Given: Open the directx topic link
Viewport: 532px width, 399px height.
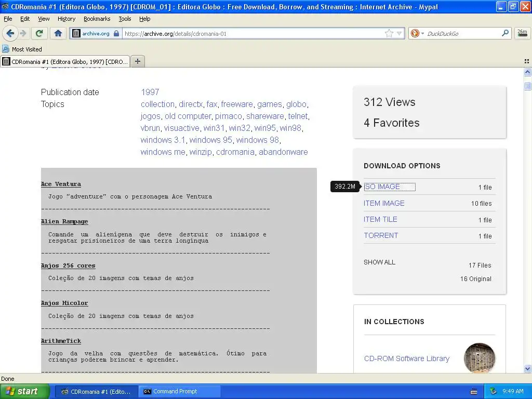Looking at the screenshot, I should [191, 104].
